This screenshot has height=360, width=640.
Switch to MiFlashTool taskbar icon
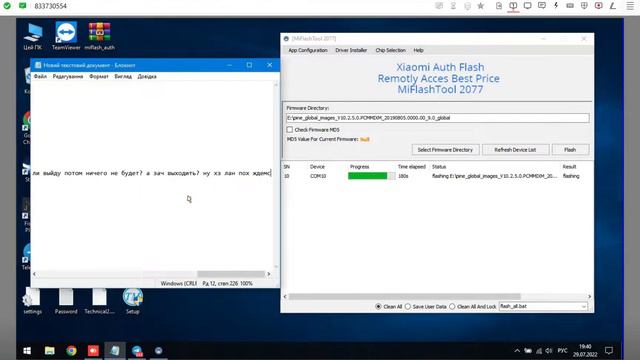158,351
